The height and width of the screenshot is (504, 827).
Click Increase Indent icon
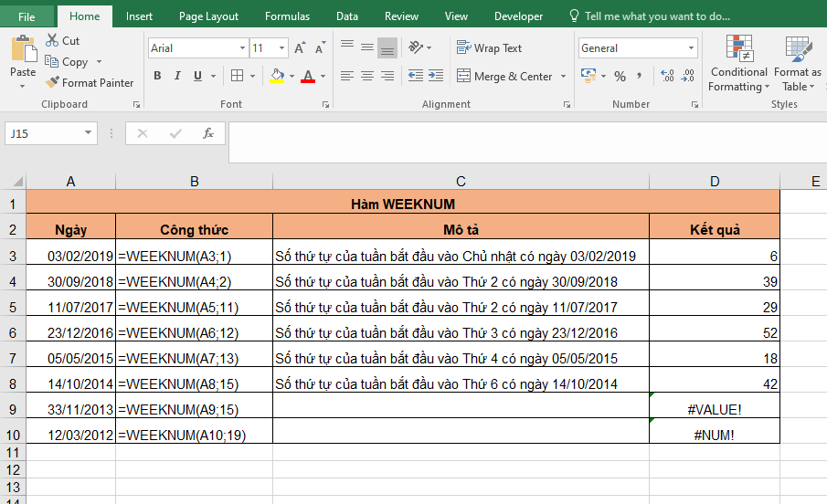435,76
